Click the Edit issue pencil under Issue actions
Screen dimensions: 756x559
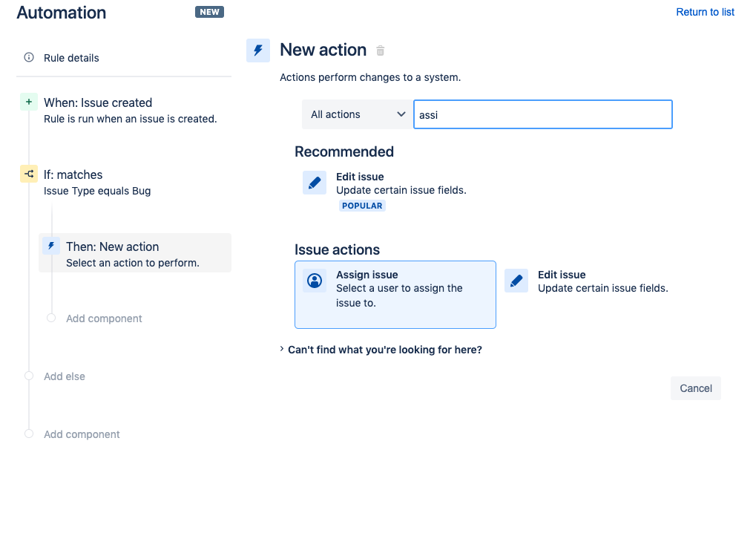516,280
